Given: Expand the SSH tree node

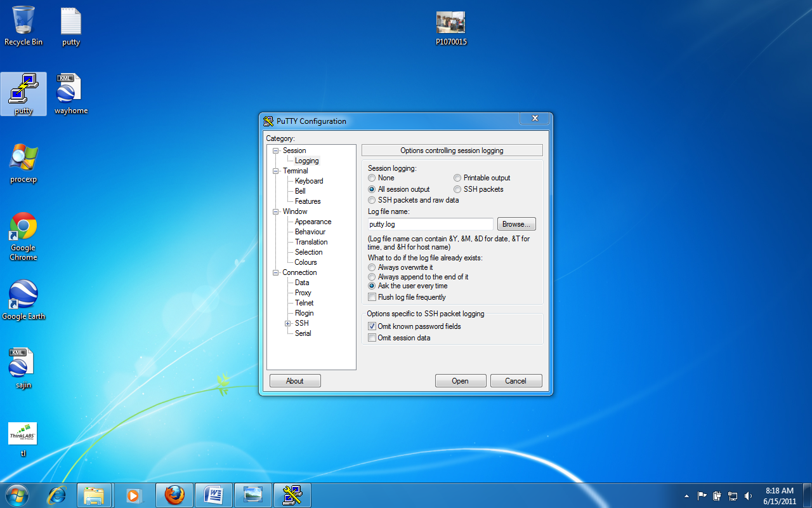Looking at the screenshot, I should (287, 323).
